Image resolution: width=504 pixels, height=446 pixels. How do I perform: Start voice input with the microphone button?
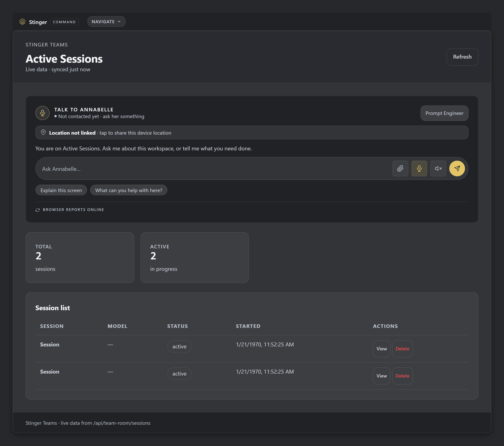pos(419,169)
